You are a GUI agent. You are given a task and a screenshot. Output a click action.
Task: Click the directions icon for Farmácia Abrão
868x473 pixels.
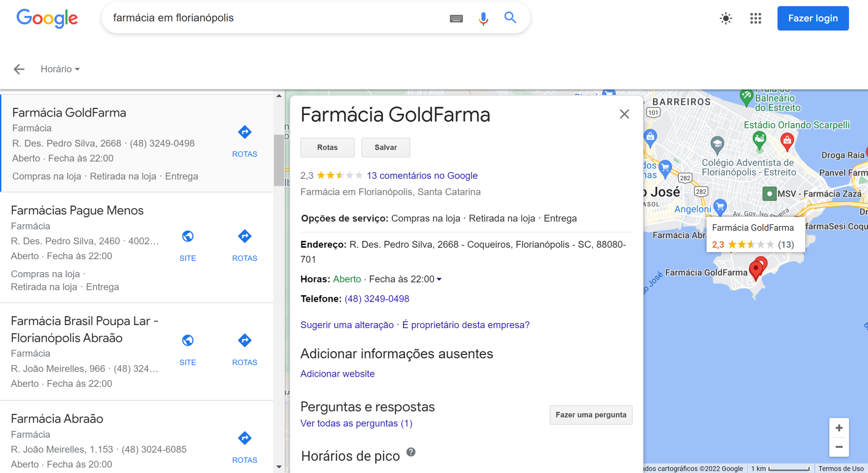point(245,438)
